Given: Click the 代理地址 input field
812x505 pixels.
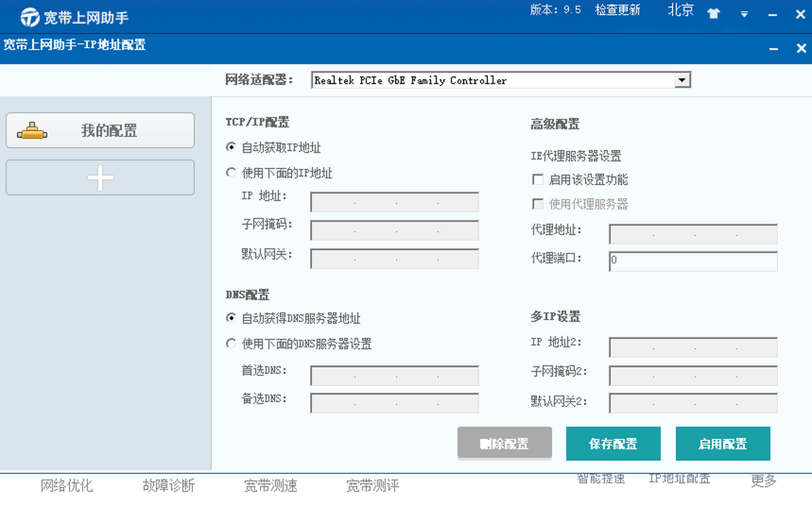Looking at the screenshot, I should [x=693, y=235].
